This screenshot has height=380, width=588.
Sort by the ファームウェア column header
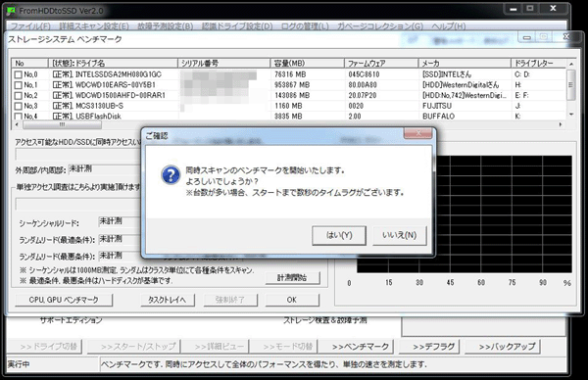(381, 63)
